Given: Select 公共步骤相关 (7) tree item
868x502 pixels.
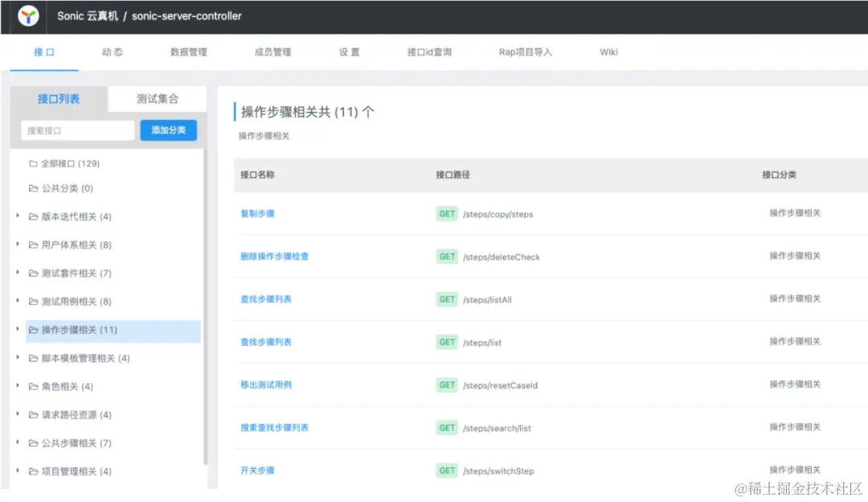Looking at the screenshot, I should (x=76, y=443).
